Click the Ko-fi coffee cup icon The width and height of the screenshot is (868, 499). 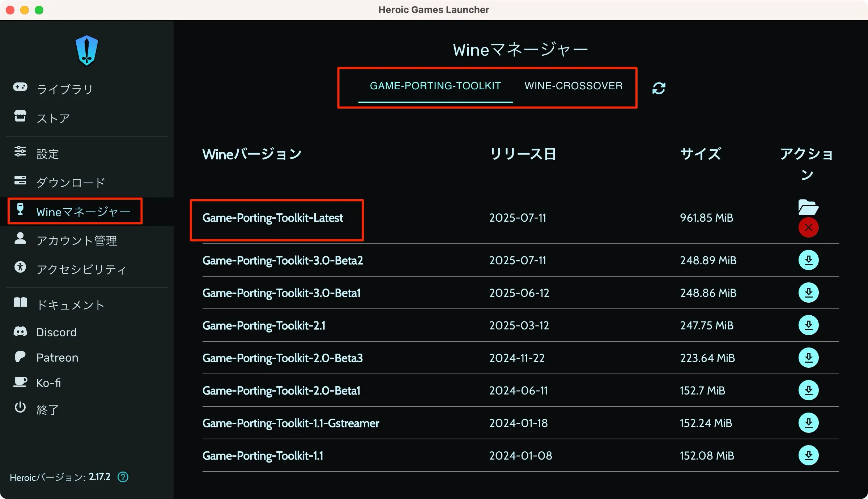click(20, 382)
